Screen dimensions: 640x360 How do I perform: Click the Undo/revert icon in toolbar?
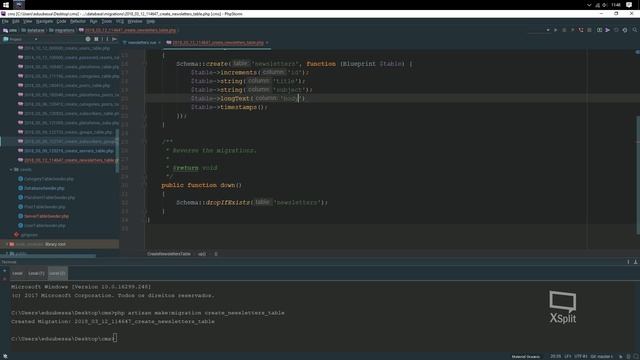pos(616,30)
